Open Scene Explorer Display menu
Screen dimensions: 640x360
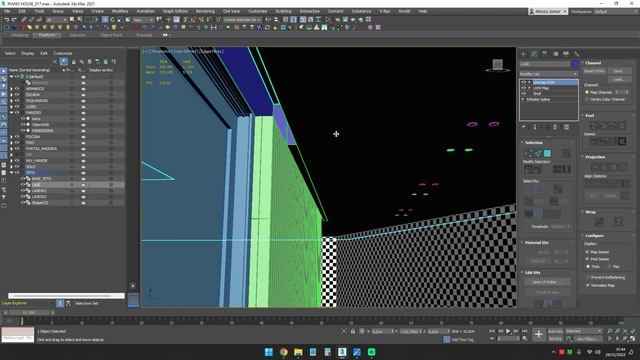click(x=28, y=53)
